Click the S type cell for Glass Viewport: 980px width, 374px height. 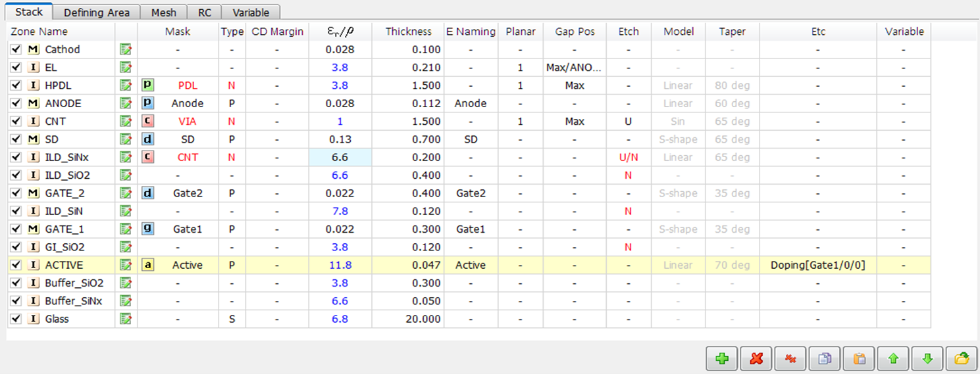pos(232,319)
